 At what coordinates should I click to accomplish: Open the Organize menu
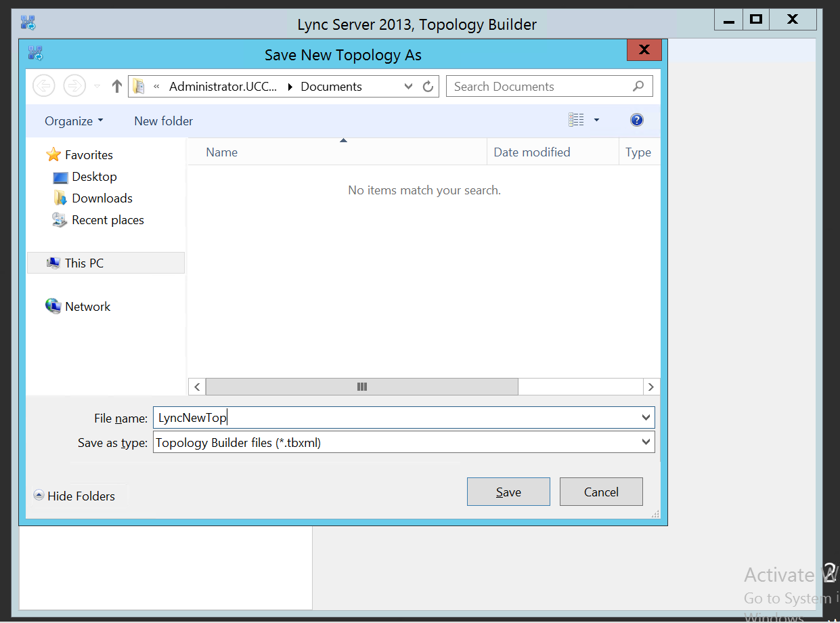pos(74,121)
